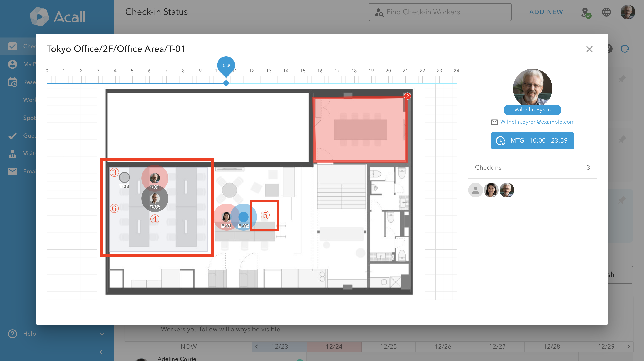The width and height of the screenshot is (644, 361).
Task: Click the MTG 10:00 - 23:59 reservation button
Action: tap(532, 141)
